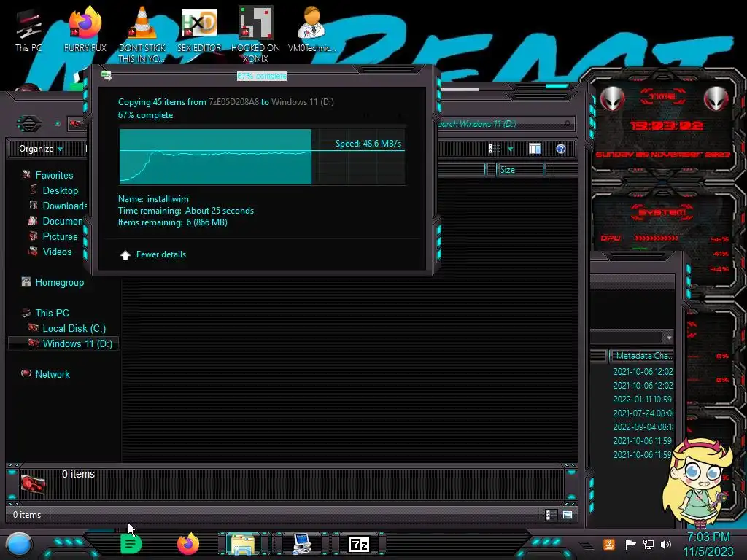Click Metadata Cha.. column header in 7-Zip
747x560 pixels.
pos(643,356)
